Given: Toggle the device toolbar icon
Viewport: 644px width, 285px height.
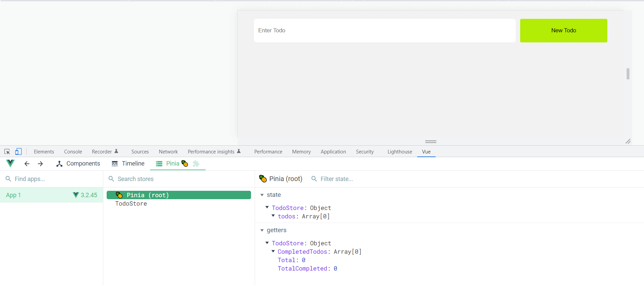Looking at the screenshot, I should coord(19,152).
